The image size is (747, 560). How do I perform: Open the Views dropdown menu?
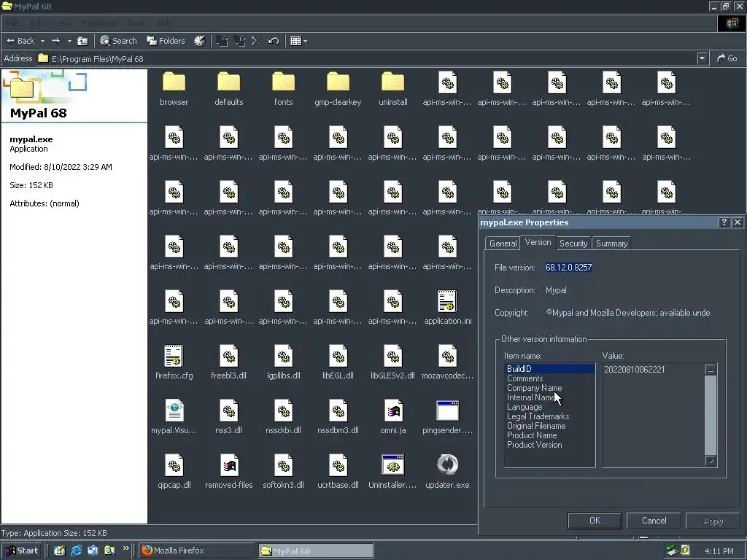298,41
